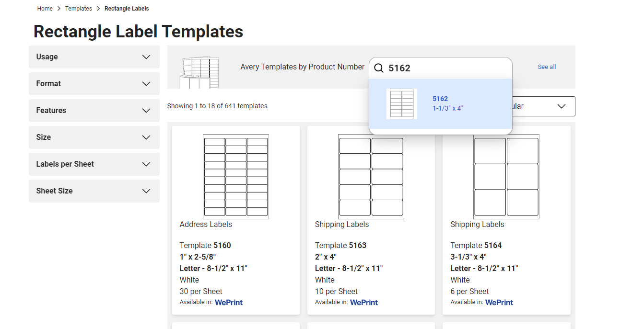Click Shipping Labels text on 5163 card
644x329 pixels.
pyautogui.click(x=342, y=225)
